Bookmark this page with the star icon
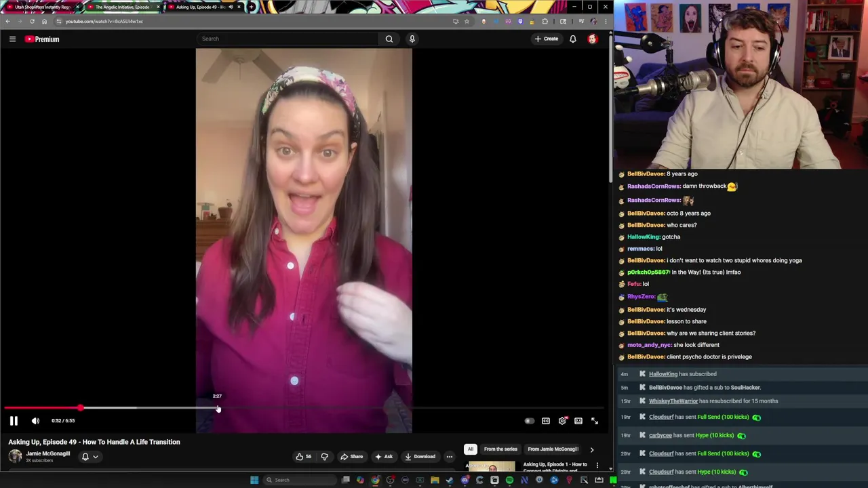The height and width of the screenshot is (488, 868). click(467, 21)
